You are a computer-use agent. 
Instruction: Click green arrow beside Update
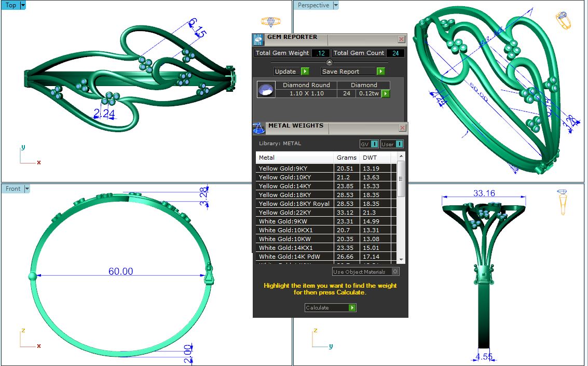305,72
